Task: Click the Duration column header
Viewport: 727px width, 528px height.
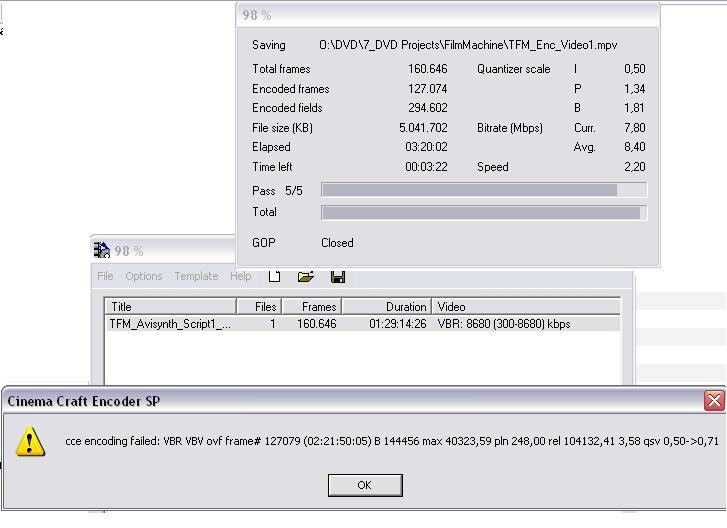Action: pyautogui.click(x=387, y=306)
